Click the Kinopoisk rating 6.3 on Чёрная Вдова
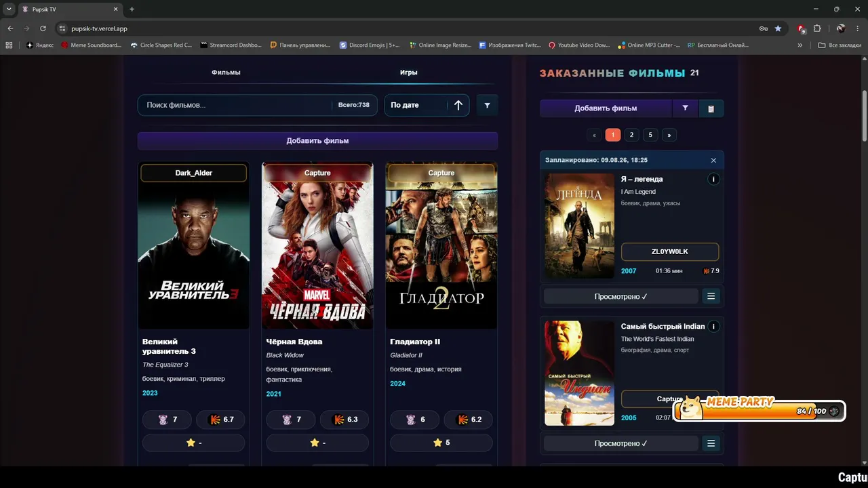This screenshot has height=488, width=868. (x=344, y=420)
